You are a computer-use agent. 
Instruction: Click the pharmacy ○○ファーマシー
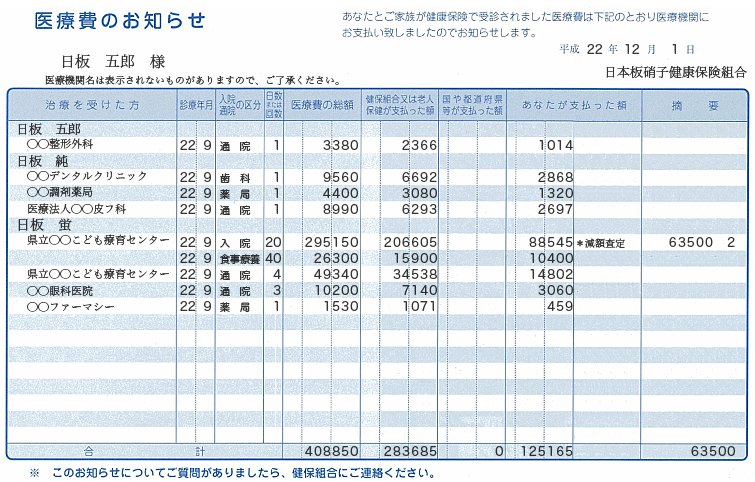point(71,307)
